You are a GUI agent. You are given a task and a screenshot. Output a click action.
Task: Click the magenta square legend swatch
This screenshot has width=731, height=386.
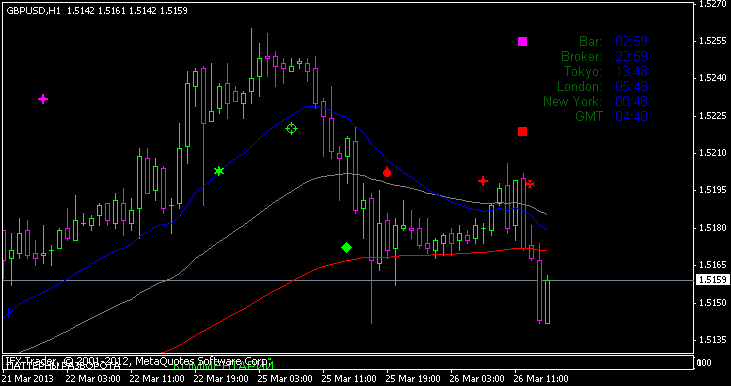point(522,41)
